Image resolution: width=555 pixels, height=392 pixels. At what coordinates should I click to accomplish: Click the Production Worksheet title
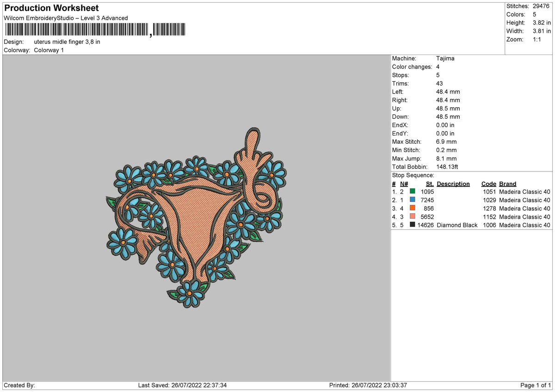[x=51, y=8]
